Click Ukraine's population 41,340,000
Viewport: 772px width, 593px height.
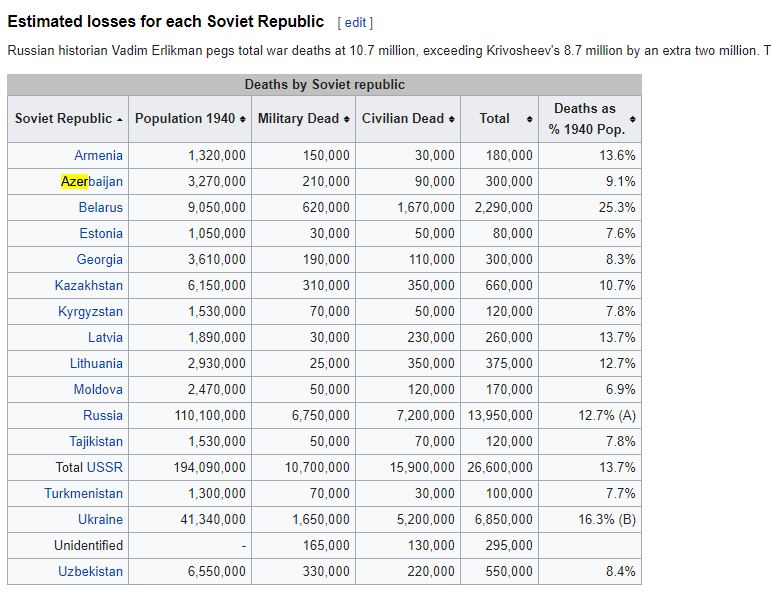coord(213,520)
